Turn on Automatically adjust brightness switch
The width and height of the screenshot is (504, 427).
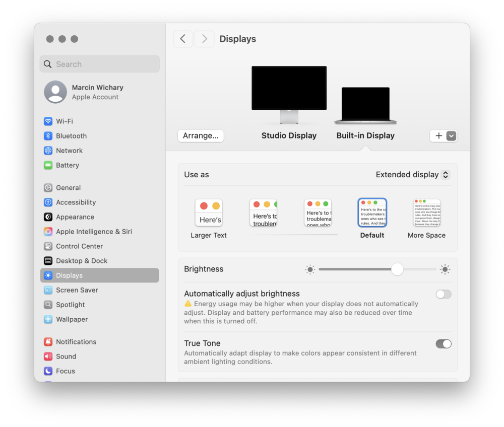coord(444,294)
